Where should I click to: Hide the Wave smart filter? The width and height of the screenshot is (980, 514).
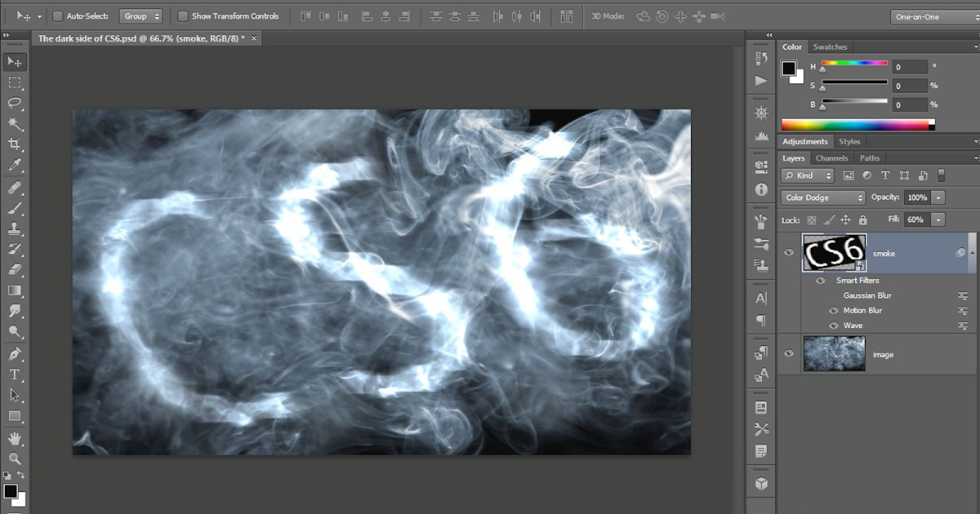coord(834,326)
